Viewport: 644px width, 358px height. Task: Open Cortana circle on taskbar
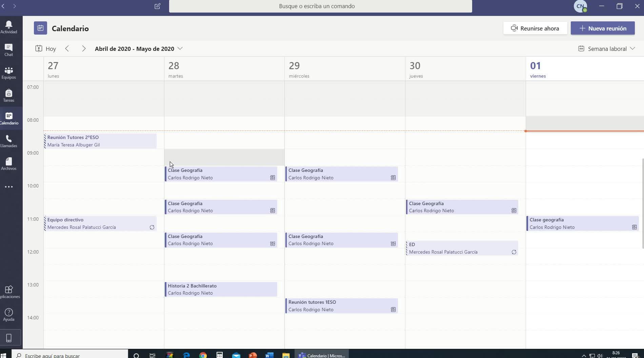136,355
